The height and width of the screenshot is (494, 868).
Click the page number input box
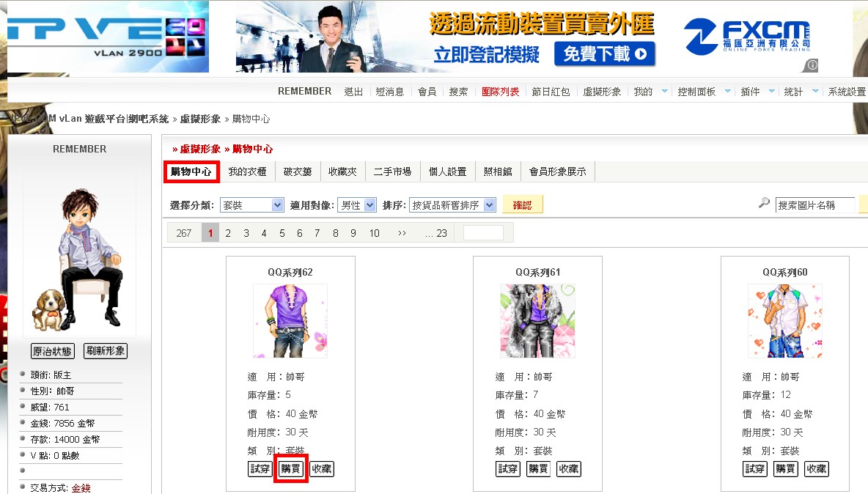tap(483, 233)
